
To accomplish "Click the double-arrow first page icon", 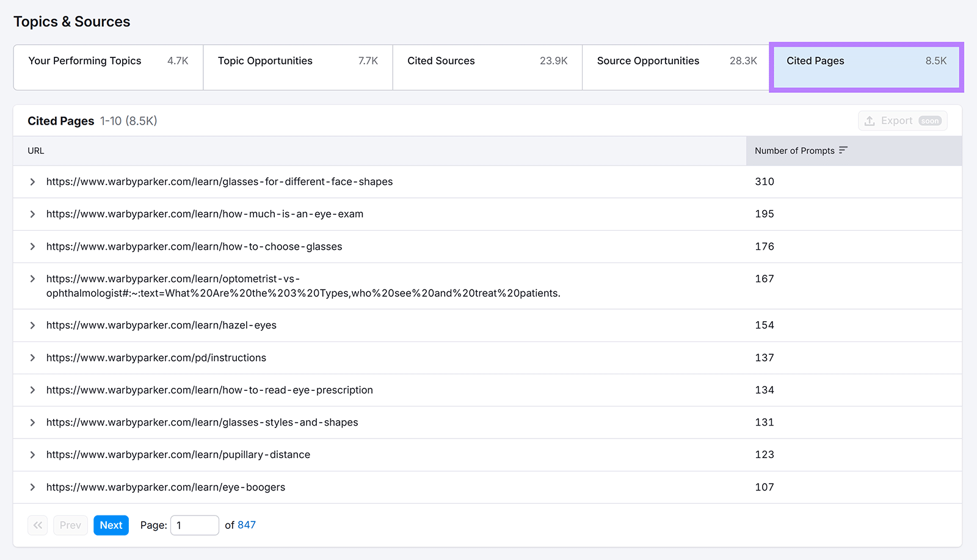I will (x=37, y=525).
